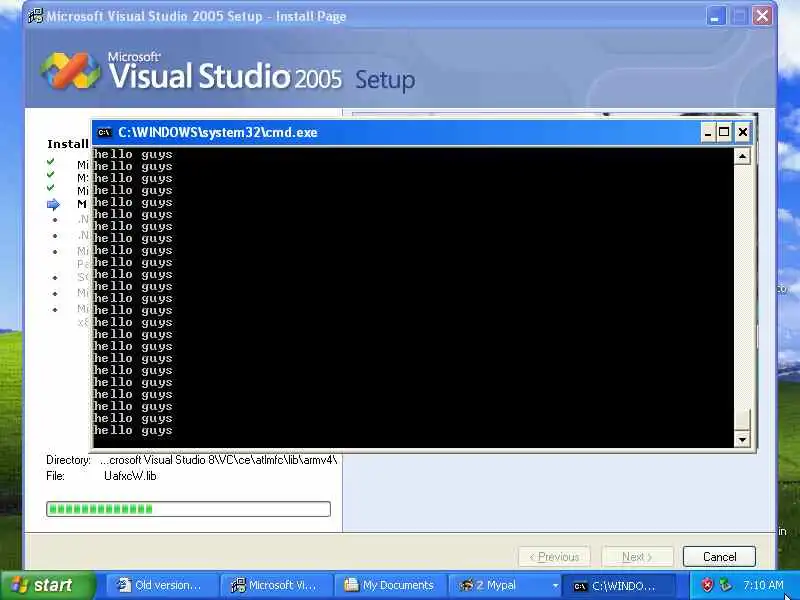Click the disabled Previous button
The image size is (800, 600).
554,556
